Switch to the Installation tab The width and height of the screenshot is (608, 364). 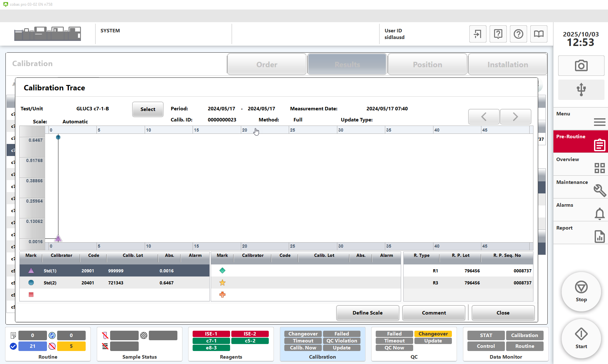coord(507,64)
